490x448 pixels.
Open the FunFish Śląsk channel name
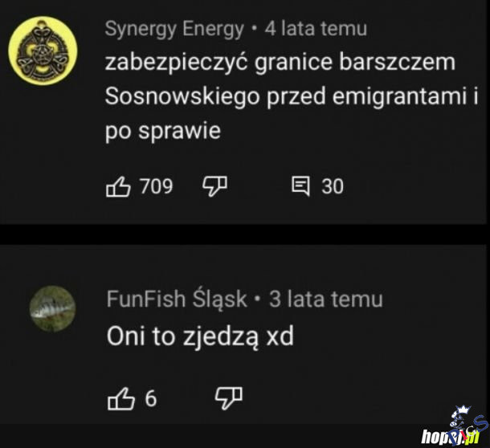(x=177, y=299)
